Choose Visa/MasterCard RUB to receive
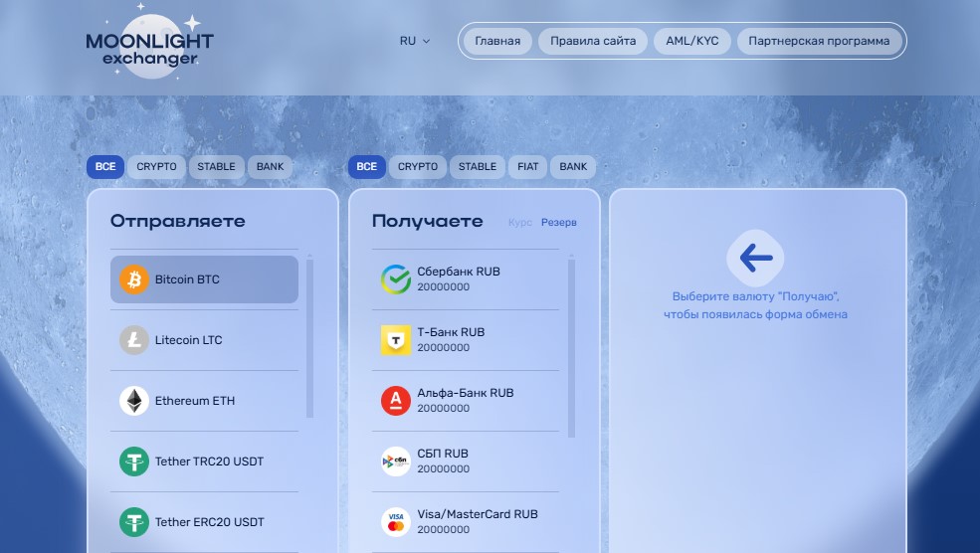The image size is (980, 553). (x=466, y=522)
